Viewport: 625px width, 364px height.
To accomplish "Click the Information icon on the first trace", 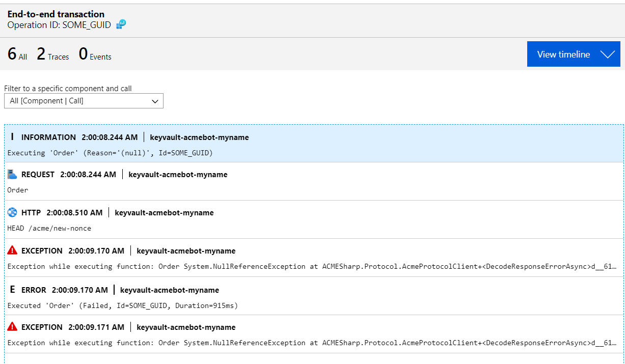I will click(11, 136).
